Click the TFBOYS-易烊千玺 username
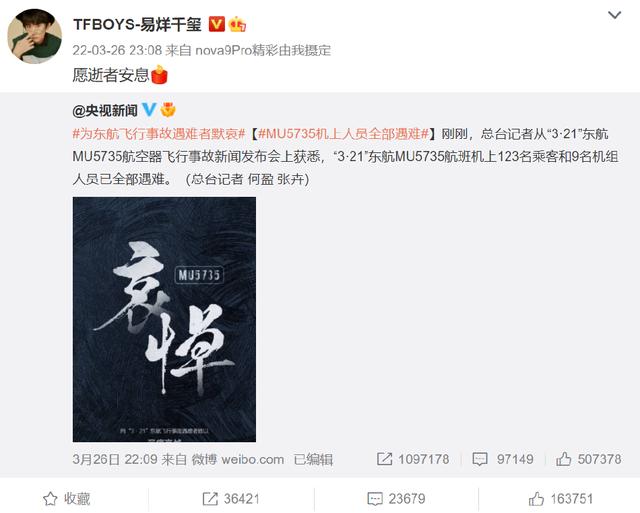The image size is (640, 513). pyautogui.click(x=137, y=24)
